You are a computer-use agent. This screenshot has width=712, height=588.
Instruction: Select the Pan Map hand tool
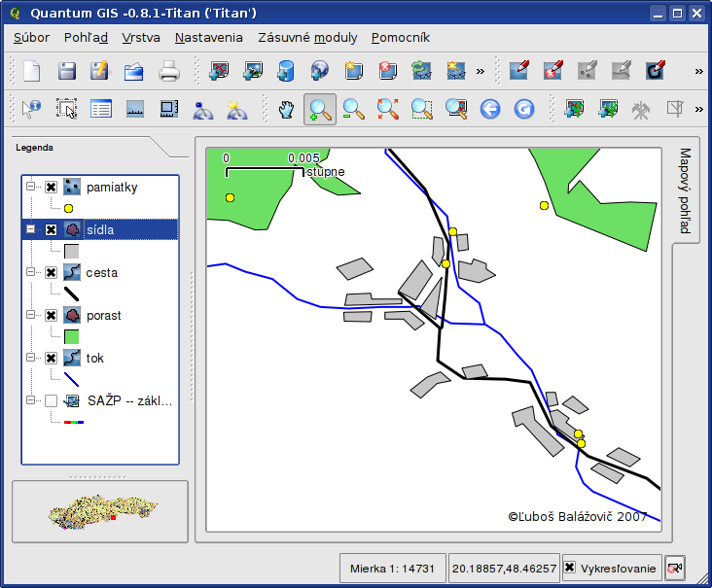[x=286, y=109]
